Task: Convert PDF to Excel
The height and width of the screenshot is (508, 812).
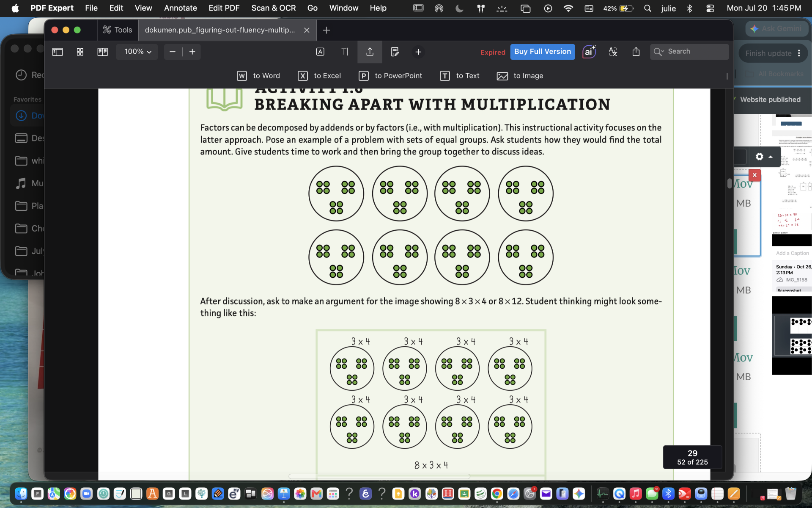Action: (x=319, y=76)
